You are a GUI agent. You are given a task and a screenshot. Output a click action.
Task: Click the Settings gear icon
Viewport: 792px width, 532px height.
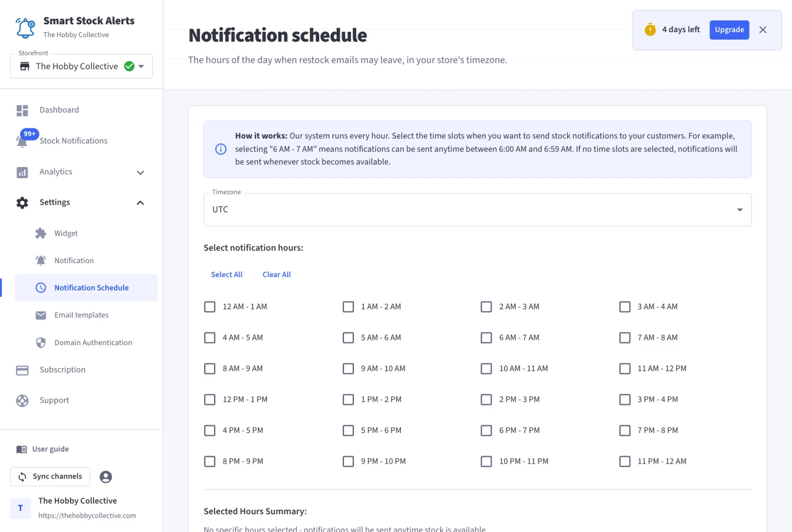point(22,202)
